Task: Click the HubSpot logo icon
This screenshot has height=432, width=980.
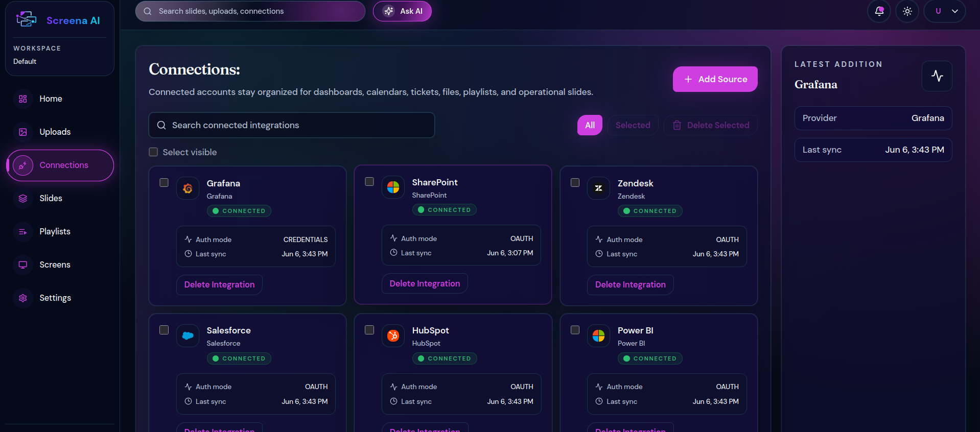Action: pyautogui.click(x=393, y=336)
